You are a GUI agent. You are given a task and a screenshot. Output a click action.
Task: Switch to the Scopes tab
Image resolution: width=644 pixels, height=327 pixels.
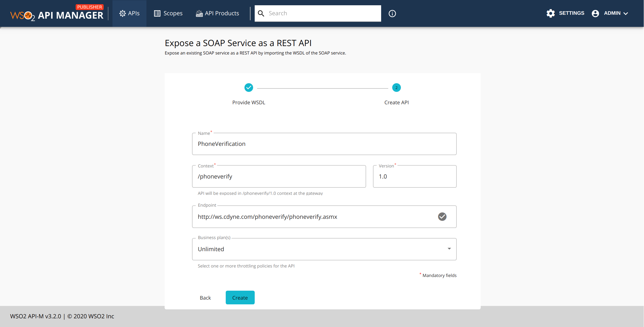pyautogui.click(x=168, y=13)
